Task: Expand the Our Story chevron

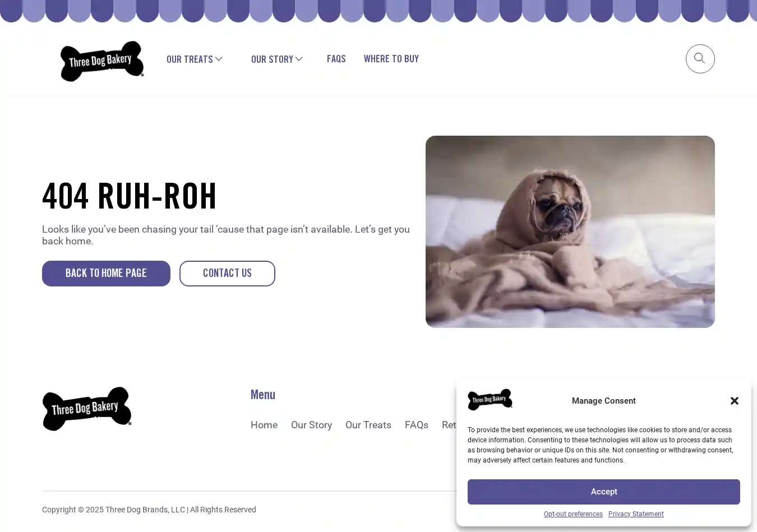Action: click(x=299, y=59)
